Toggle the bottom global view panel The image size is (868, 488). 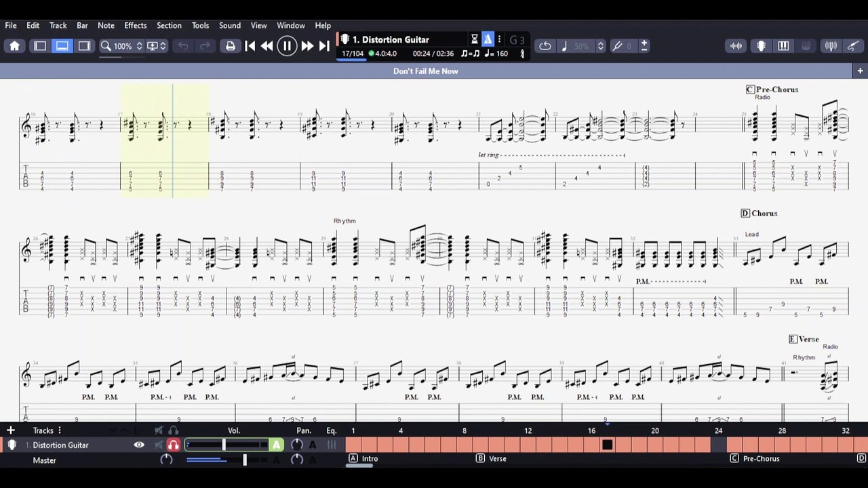click(62, 46)
